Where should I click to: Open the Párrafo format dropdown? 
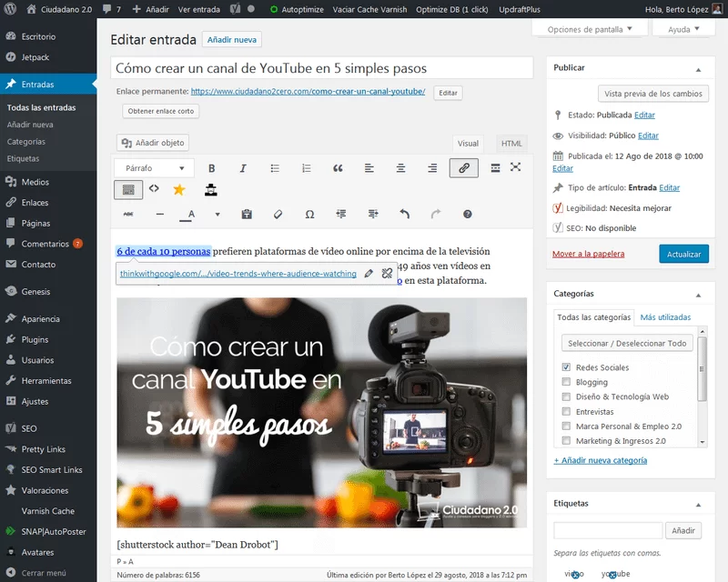tap(154, 168)
